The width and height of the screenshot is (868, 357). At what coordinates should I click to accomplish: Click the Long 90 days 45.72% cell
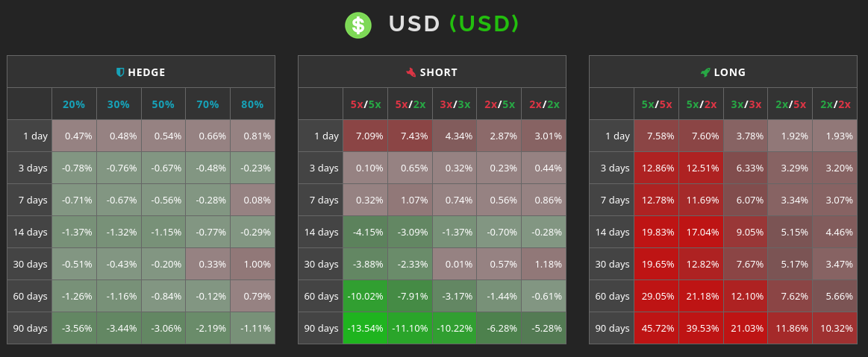656,328
